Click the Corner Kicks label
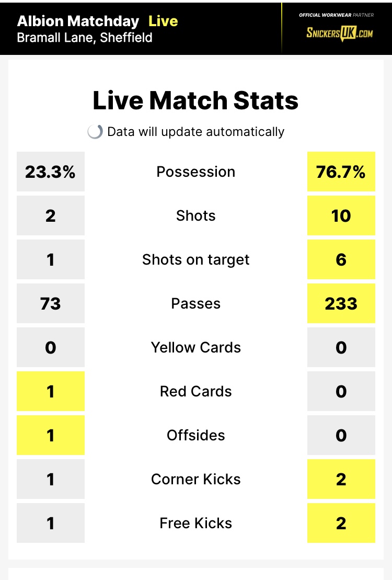This screenshot has height=580, width=392. coord(195,480)
